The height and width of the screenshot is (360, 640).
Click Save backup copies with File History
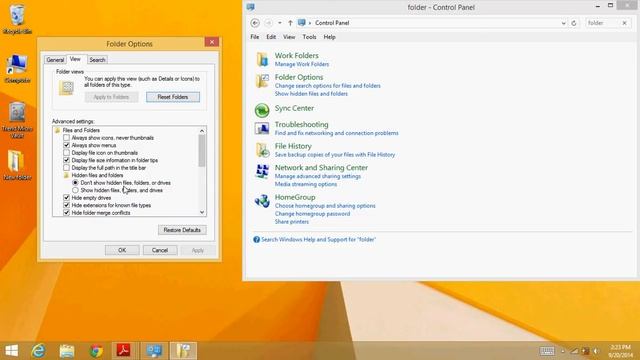tap(335, 155)
